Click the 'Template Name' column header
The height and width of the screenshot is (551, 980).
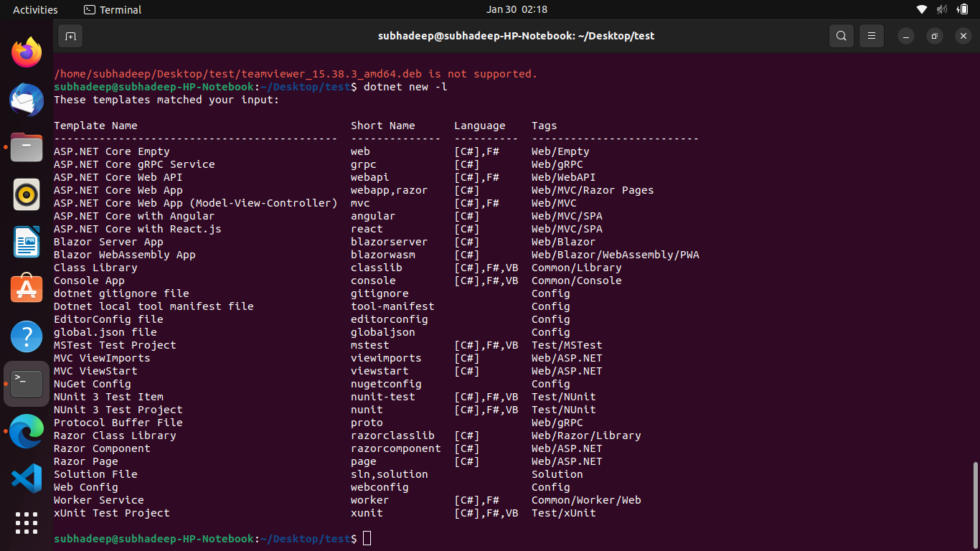coord(95,126)
